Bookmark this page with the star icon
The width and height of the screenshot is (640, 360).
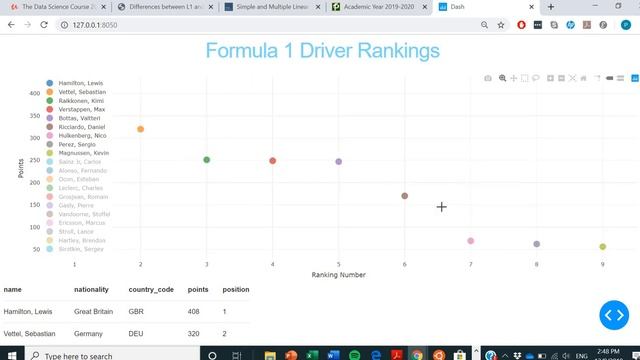pos(501,25)
